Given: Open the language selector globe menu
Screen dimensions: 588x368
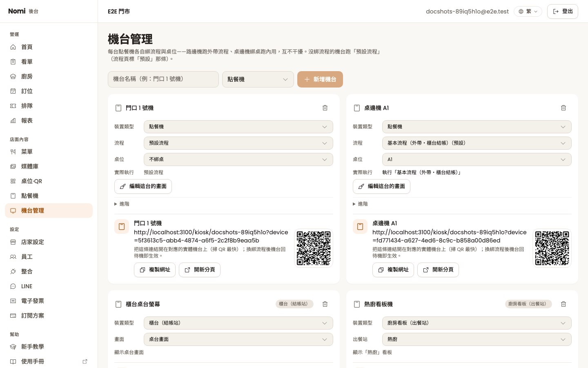Looking at the screenshot, I should coord(528,11).
